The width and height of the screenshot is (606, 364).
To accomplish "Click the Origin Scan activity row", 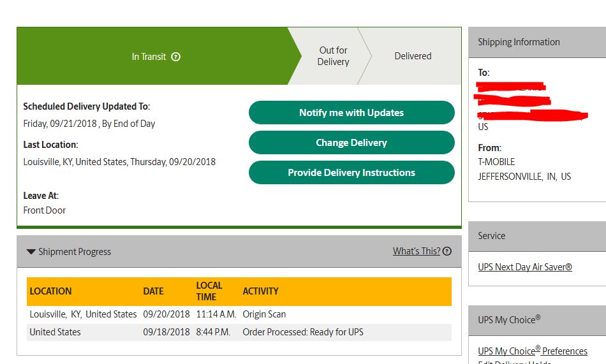I will (x=239, y=314).
